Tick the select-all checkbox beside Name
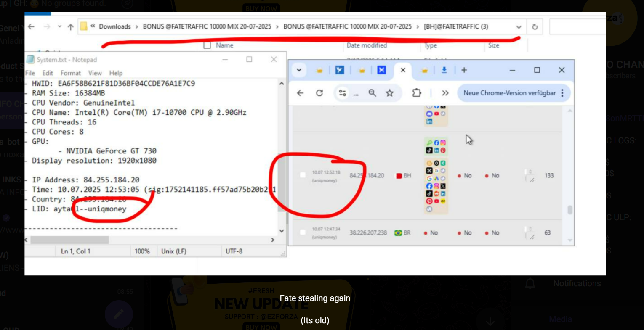The width and height of the screenshot is (644, 330). [207, 45]
